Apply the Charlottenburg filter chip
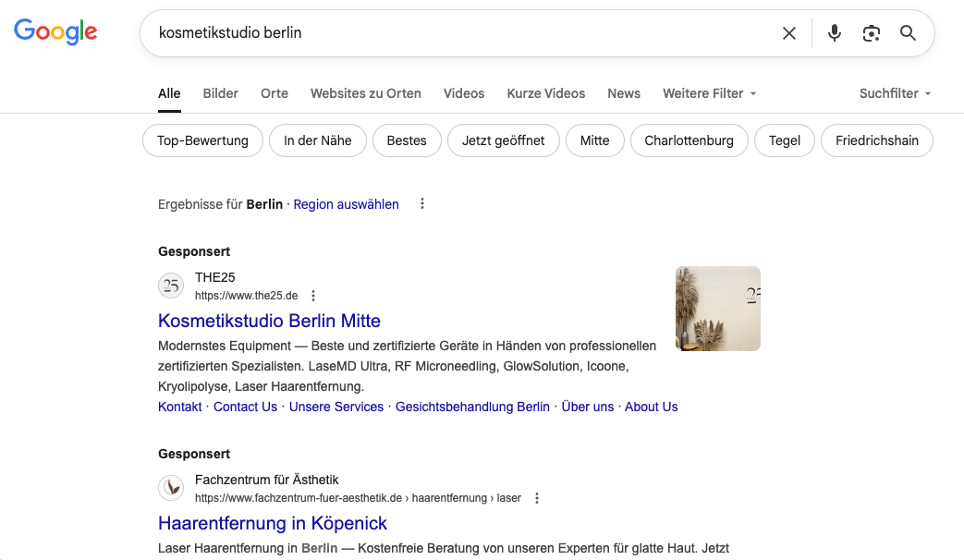This screenshot has height=560, width=964. coord(689,140)
